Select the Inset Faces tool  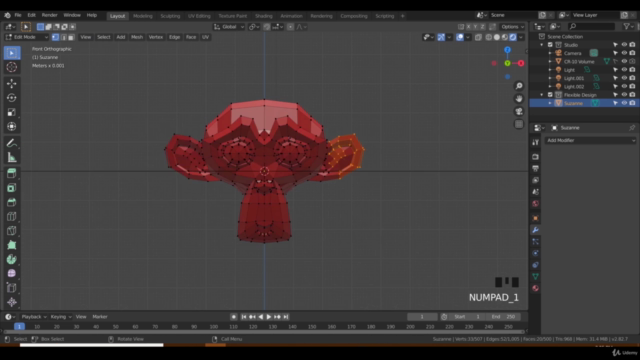point(12,188)
